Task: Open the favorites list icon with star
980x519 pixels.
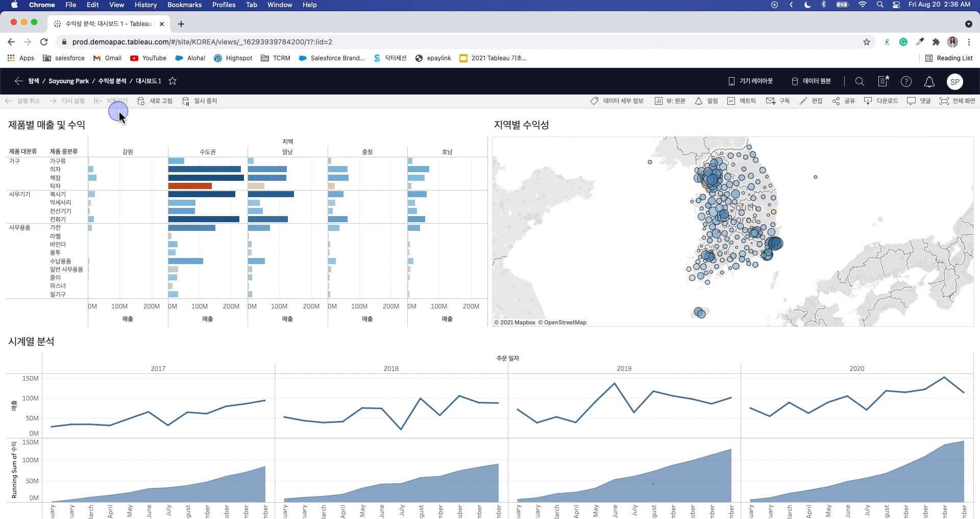Action: coord(884,81)
